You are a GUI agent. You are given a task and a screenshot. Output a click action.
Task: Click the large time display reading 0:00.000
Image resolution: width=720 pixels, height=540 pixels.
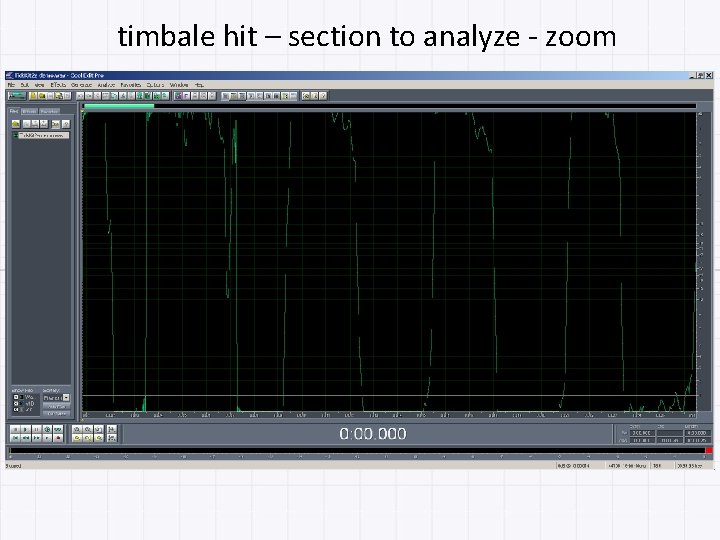373,433
